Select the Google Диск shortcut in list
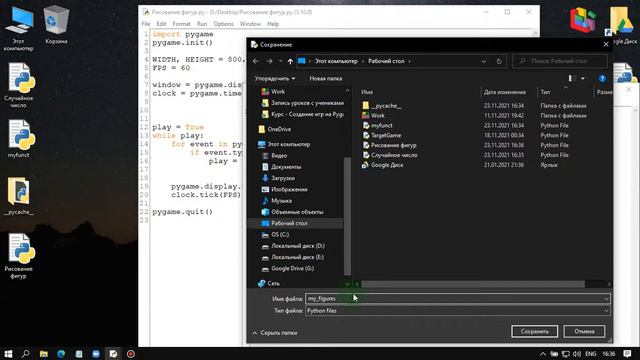640x360 pixels. [387, 165]
